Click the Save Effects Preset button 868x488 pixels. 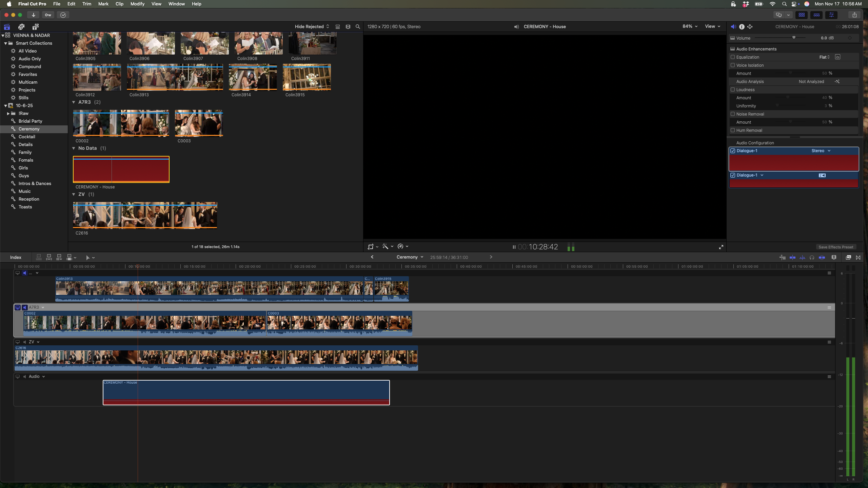pos(835,247)
